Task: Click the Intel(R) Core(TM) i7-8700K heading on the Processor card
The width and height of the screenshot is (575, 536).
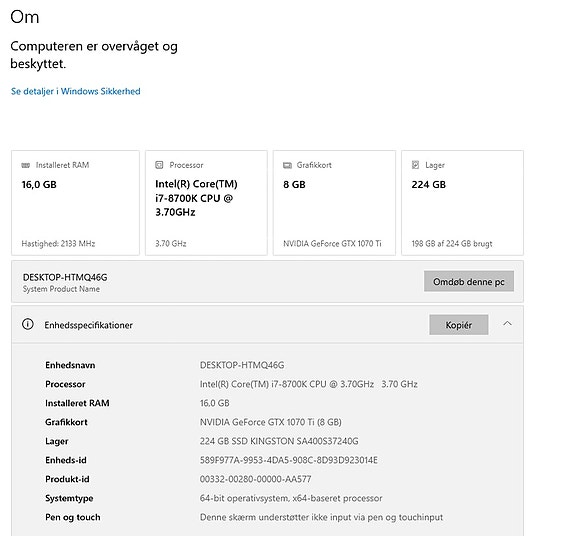Action: coord(196,198)
